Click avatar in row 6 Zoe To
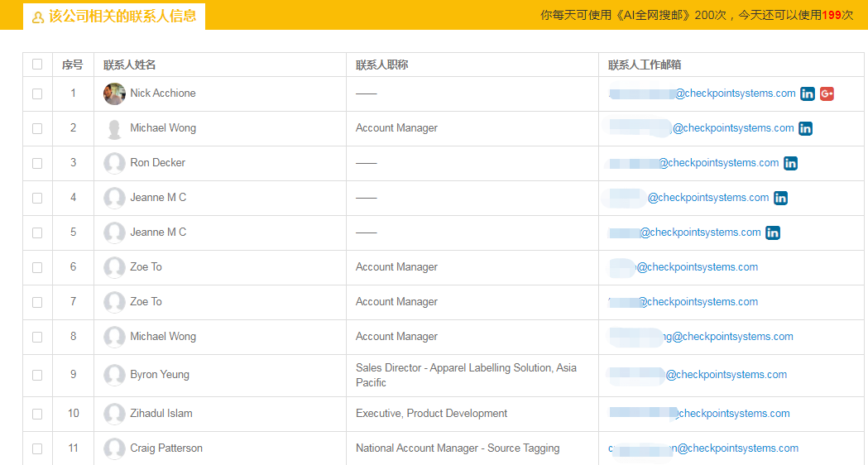The height and width of the screenshot is (465, 868). (x=114, y=267)
